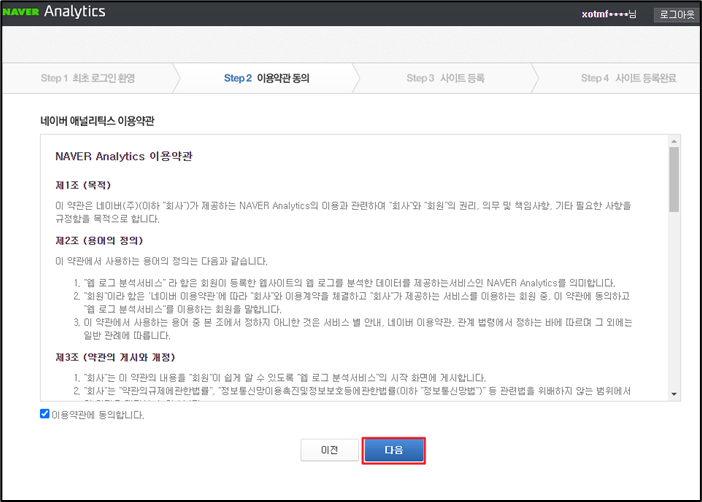
Task: Uncheck the 이용약관에 동의합니다 checkbox
Action: point(44,414)
